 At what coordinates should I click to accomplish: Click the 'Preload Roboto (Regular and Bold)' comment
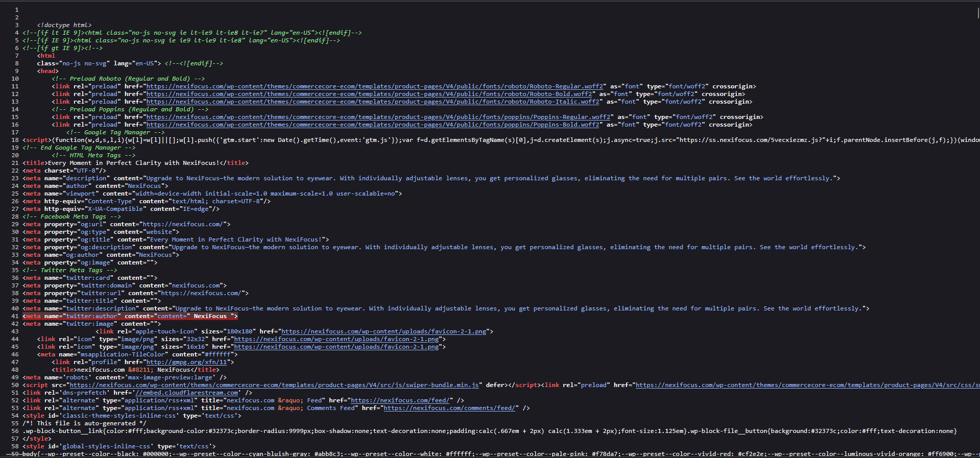(x=128, y=79)
